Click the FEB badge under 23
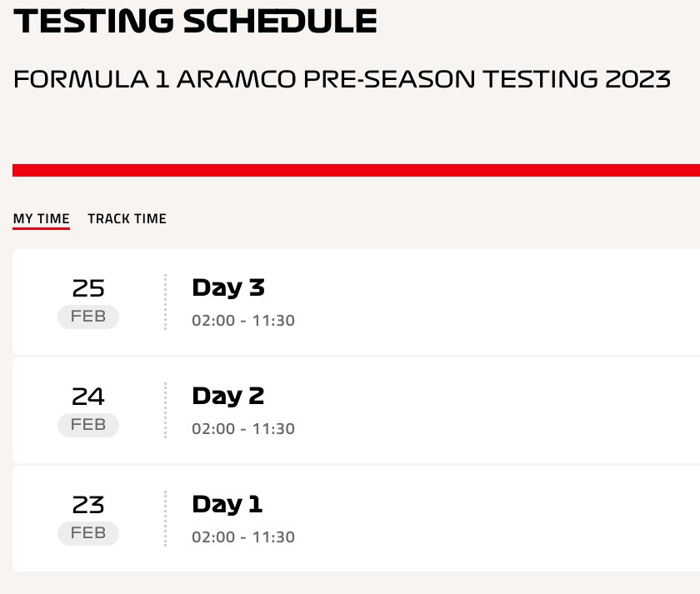 (88, 533)
